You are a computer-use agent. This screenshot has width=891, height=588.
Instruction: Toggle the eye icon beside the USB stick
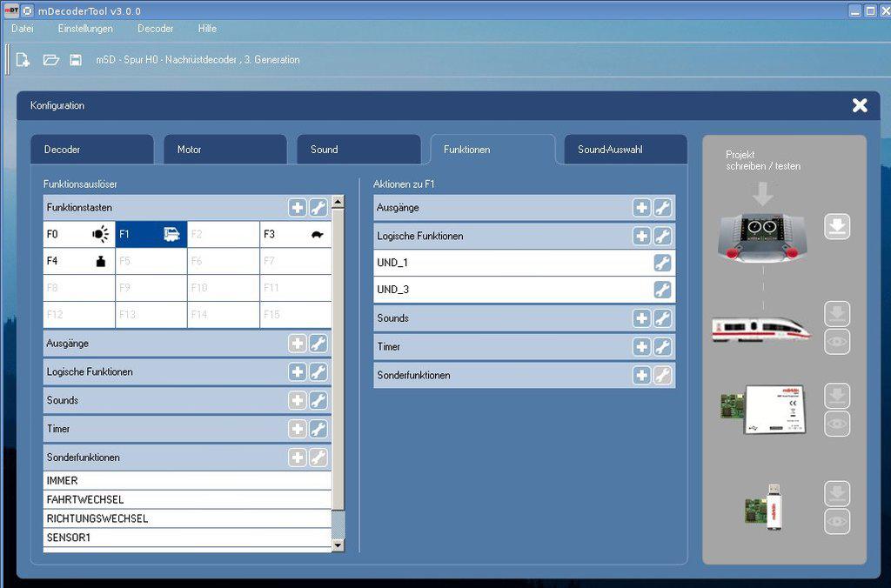(x=837, y=522)
